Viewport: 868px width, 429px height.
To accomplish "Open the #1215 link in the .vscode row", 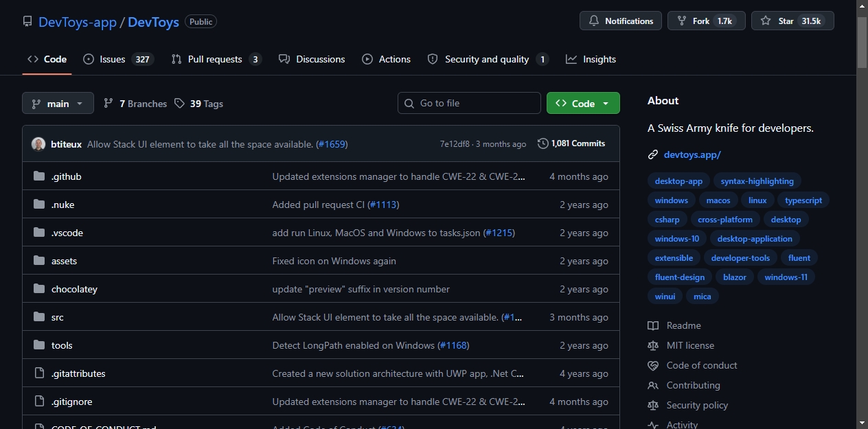I will point(499,233).
